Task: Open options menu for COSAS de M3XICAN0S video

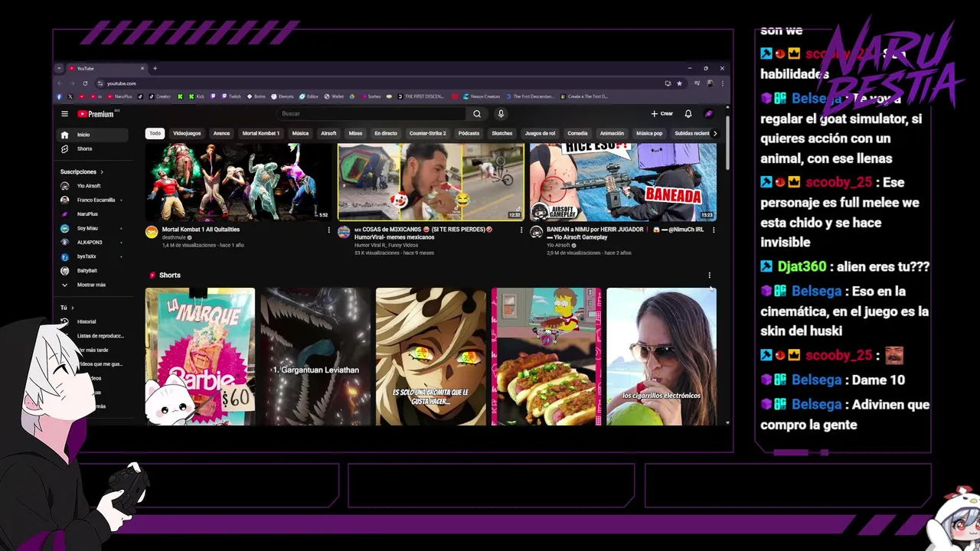Action: point(521,230)
